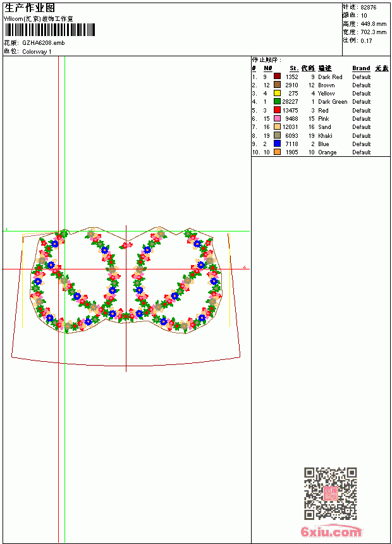Viewport: 392px width, 544px height.
Task: Choose the Khaki color swatch
Action: [277, 135]
